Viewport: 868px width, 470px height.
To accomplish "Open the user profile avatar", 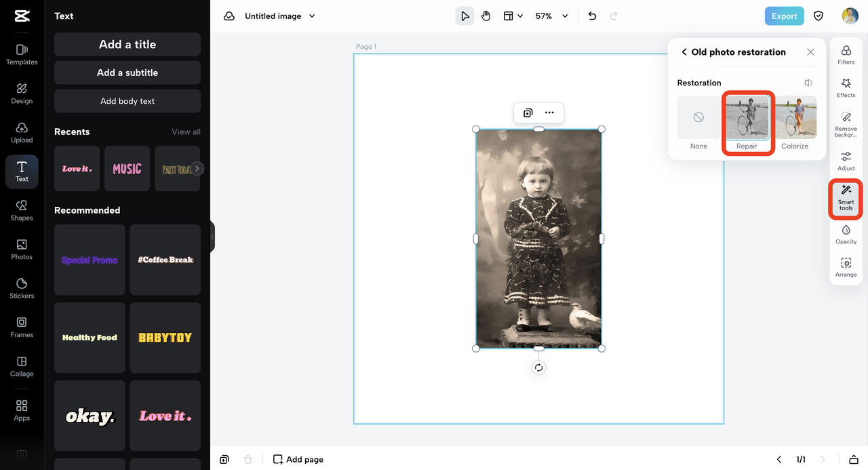I will (850, 16).
